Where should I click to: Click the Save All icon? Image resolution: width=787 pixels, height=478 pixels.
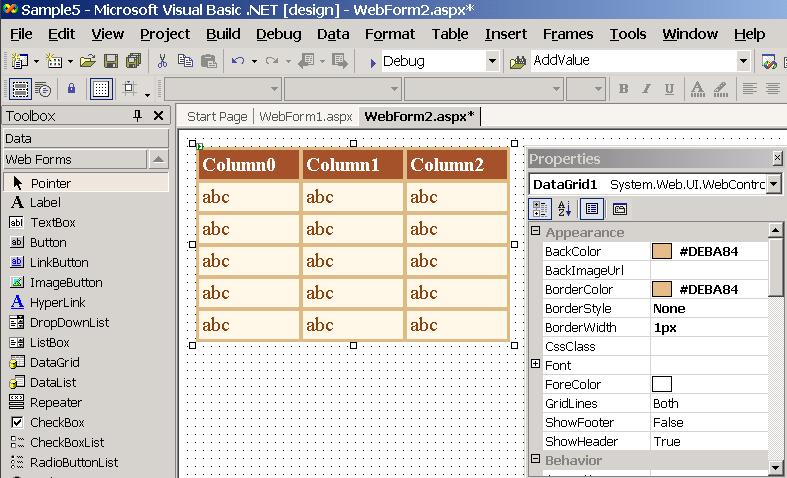[x=134, y=61]
